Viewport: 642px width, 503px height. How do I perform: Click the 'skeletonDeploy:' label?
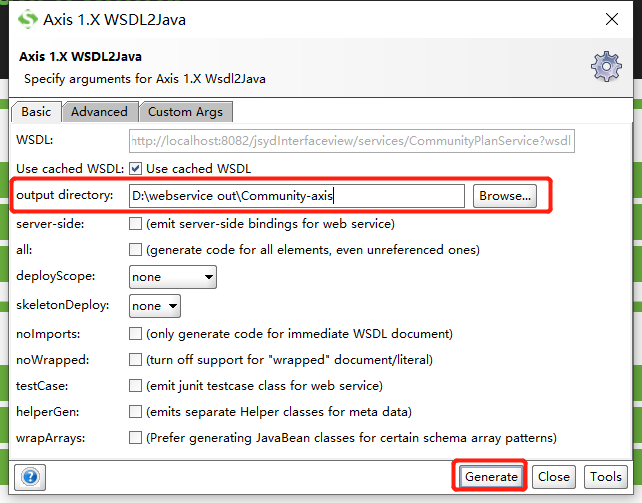[x=63, y=305]
